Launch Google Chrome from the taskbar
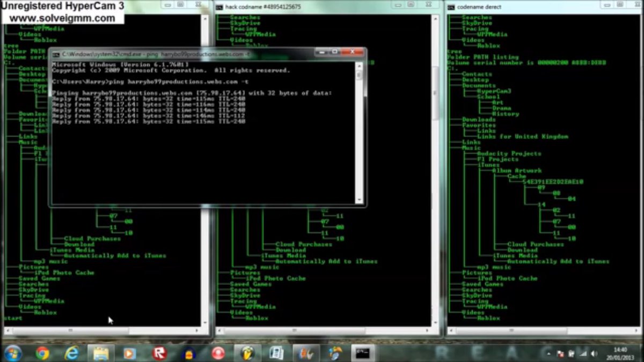Image resolution: width=644 pixels, height=362 pixels. 42,353
